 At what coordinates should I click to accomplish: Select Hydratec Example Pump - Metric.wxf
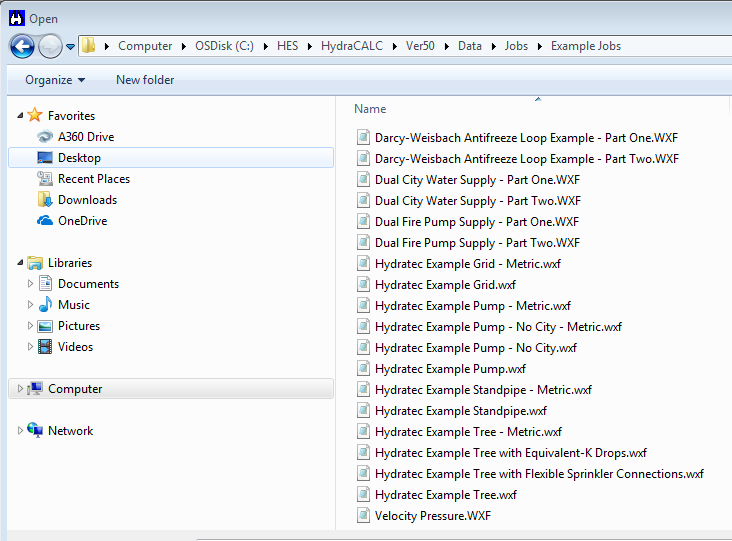[x=473, y=306]
